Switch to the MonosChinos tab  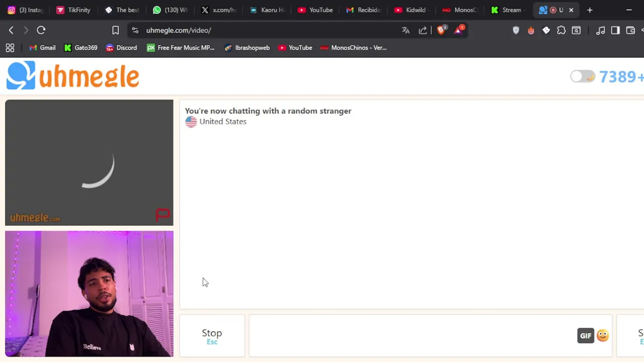[x=460, y=10]
